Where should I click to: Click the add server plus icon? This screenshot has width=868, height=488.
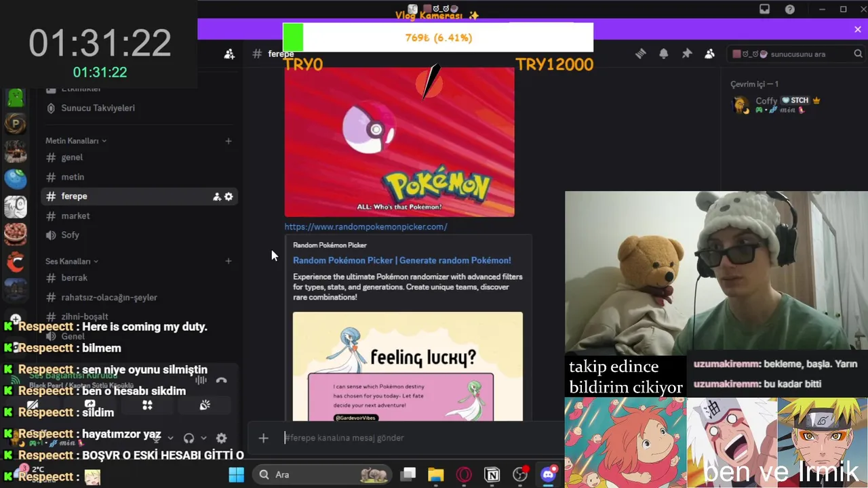[x=16, y=318]
